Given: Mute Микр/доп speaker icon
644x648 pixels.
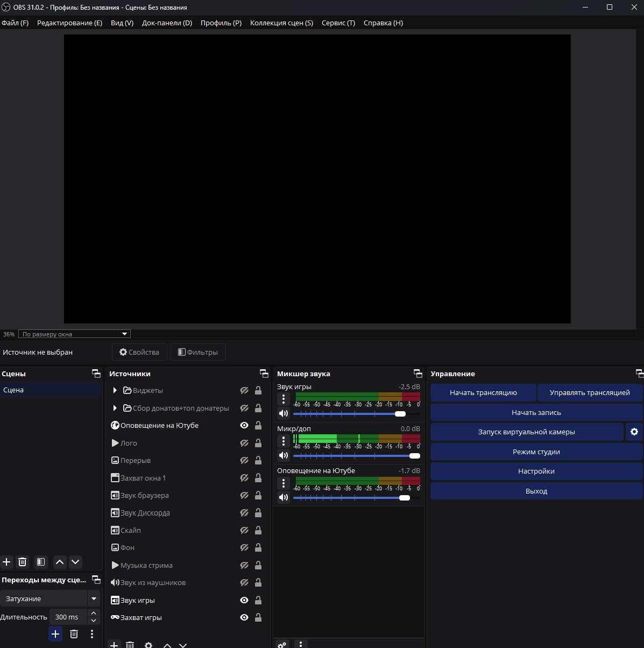Looking at the screenshot, I should point(284,455).
